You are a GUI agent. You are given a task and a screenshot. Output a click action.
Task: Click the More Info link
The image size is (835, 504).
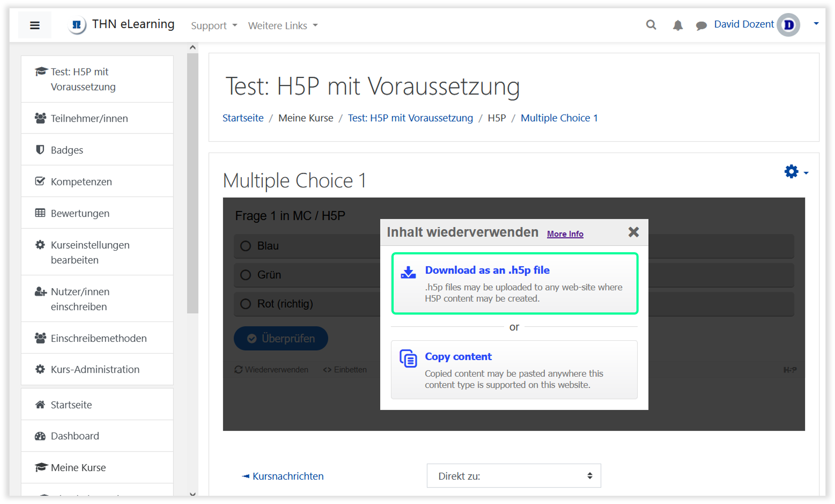(565, 234)
